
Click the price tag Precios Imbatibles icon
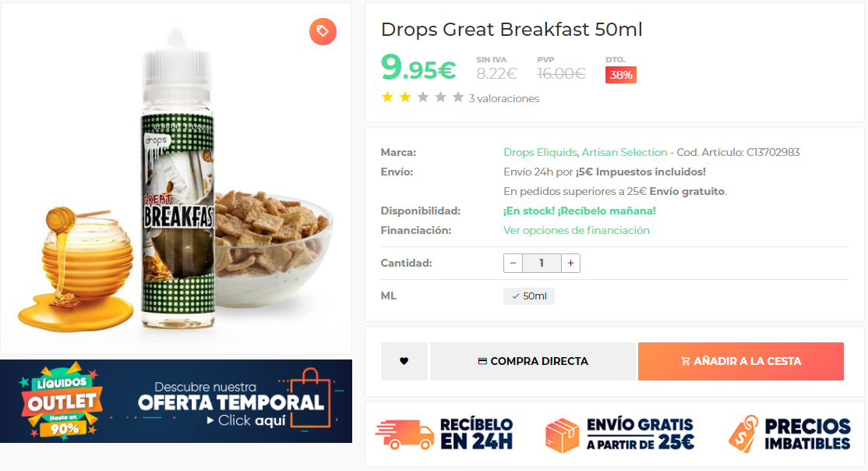[743, 434]
